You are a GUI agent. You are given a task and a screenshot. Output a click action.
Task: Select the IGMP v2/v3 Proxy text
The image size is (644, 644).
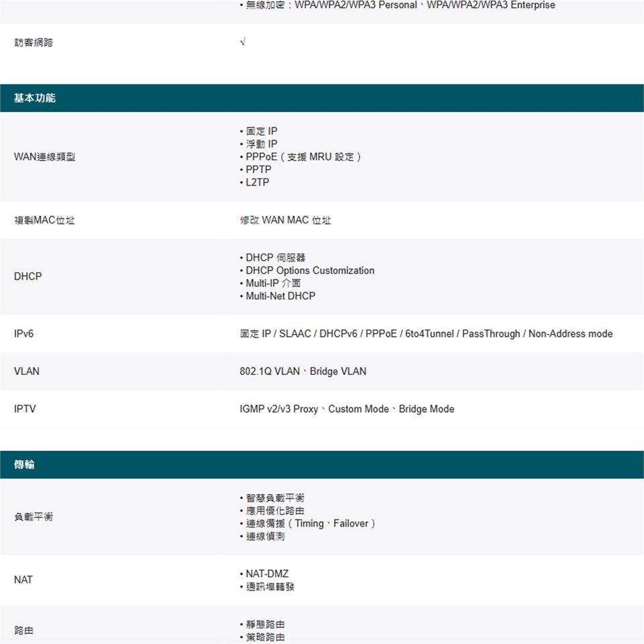coord(279,409)
